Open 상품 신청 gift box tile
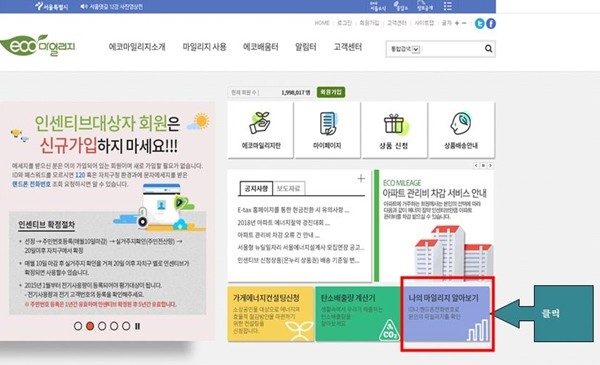600x365 pixels. (394, 130)
